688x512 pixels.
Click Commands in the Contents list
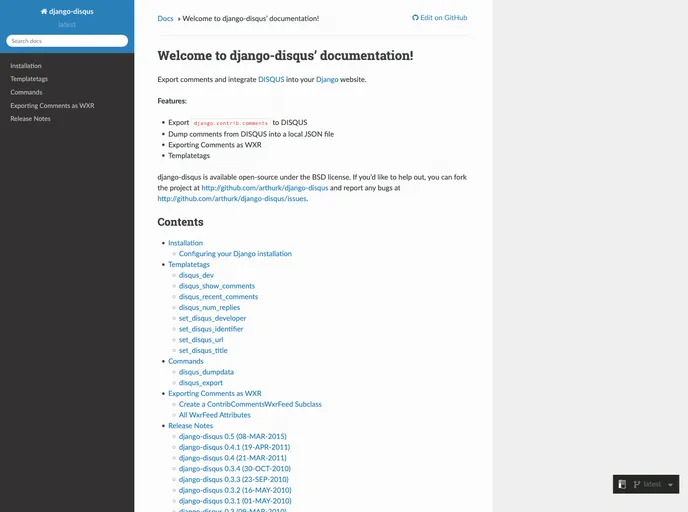186,361
